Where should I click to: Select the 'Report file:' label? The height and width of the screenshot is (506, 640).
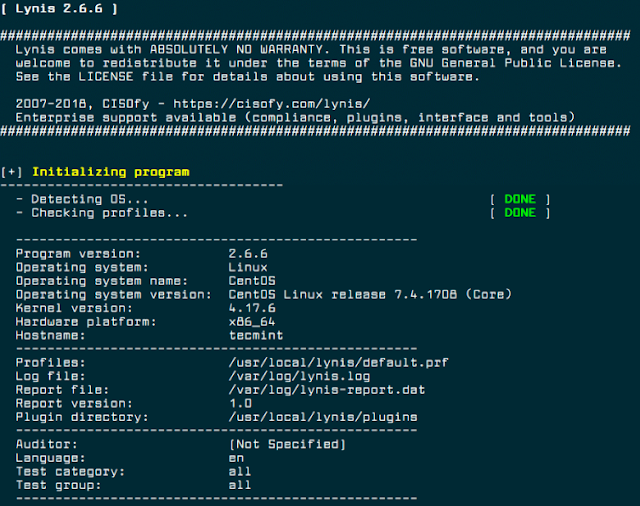point(62,390)
